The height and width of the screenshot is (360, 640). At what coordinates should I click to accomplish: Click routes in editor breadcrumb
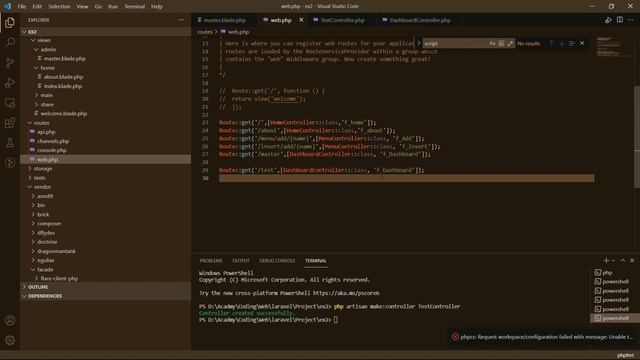pos(204,32)
